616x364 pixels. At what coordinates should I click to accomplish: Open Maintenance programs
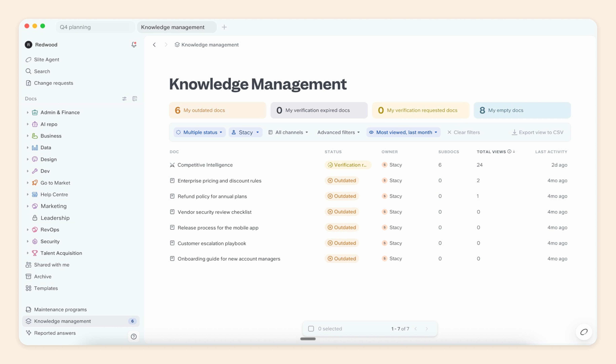(x=56, y=310)
